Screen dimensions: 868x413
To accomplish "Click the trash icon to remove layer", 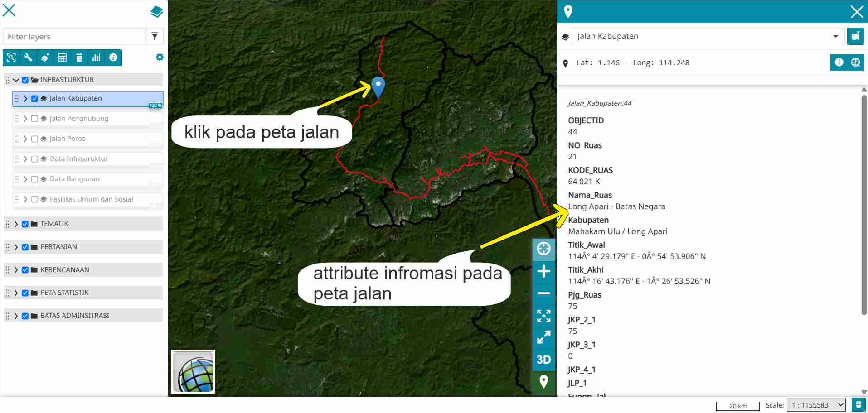I will (x=79, y=58).
